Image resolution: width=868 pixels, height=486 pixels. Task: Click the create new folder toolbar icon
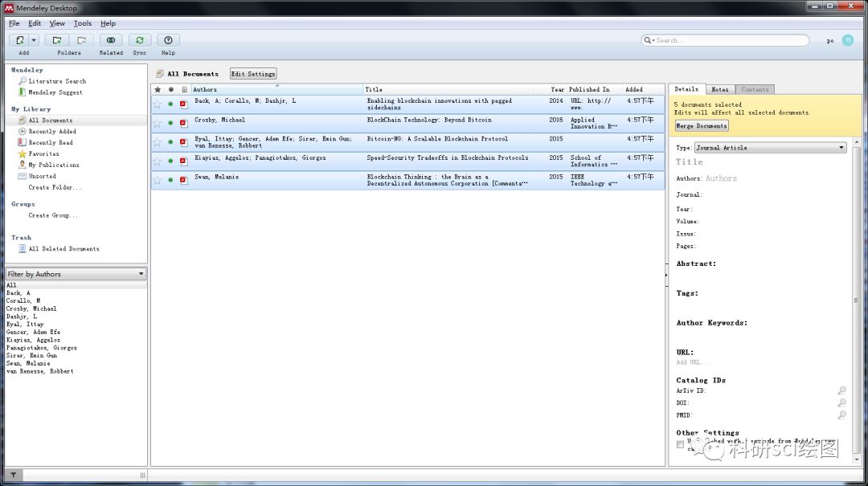click(56, 40)
